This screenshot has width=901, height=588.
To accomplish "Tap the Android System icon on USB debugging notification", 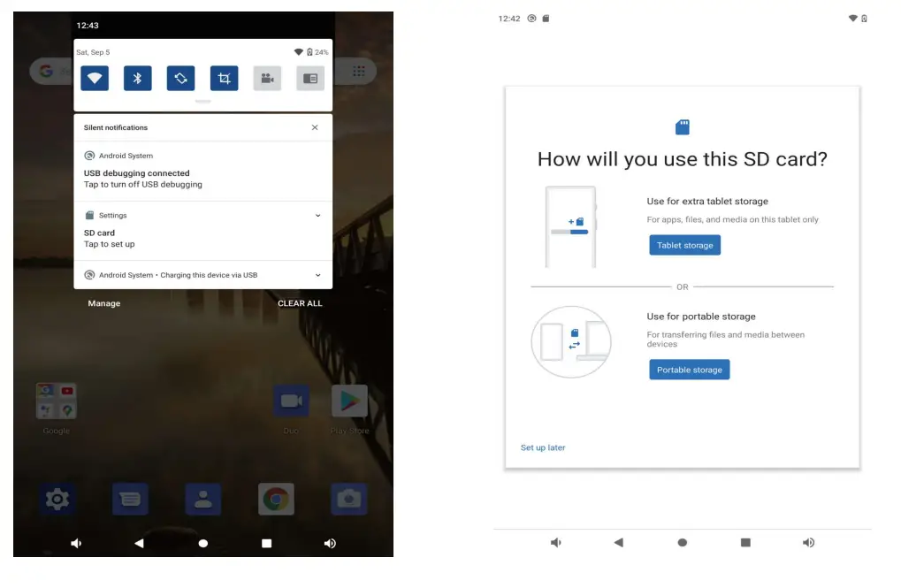I will click(89, 156).
